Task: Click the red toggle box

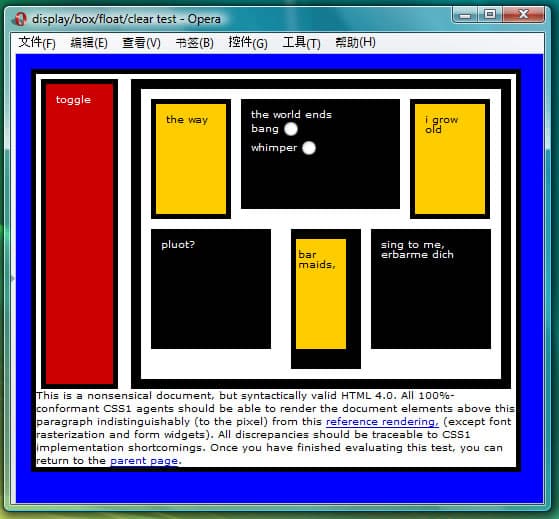Action: click(80, 234)
